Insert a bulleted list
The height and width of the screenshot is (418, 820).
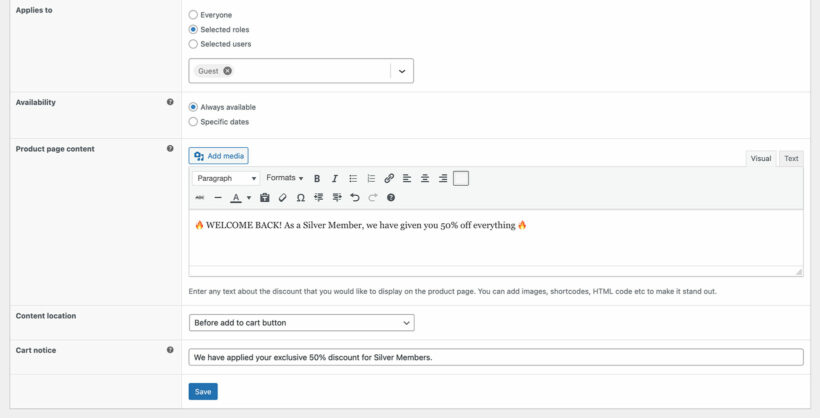(x=353, y=178)
